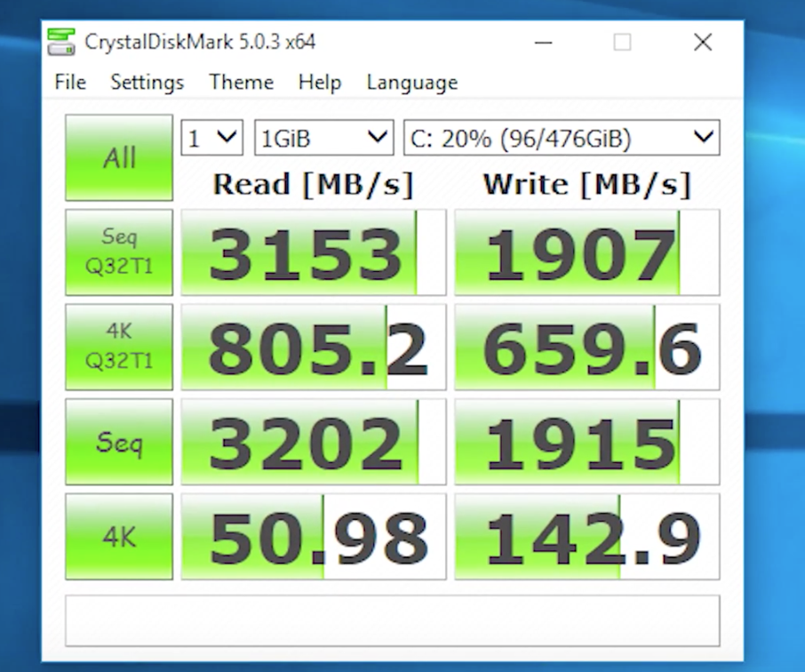The height and width of the screenshot is (672, 805).
Task: Expand the test size dropdown showing 1GiB
Action: tap(324, 138)
